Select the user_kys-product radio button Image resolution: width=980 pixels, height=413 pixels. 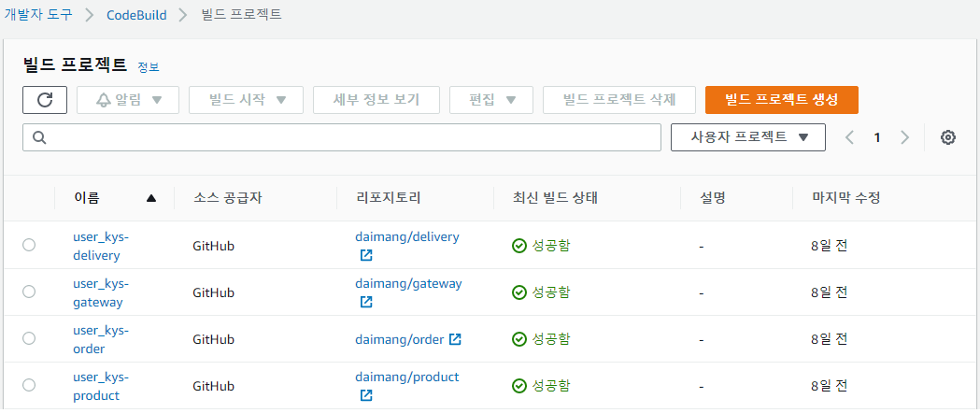[x=29, y=385]
